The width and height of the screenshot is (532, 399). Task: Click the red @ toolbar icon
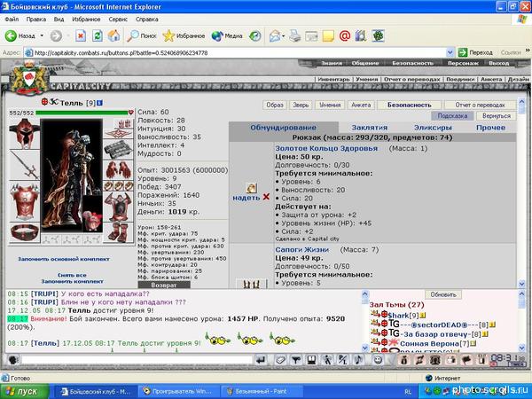point(345,36)
